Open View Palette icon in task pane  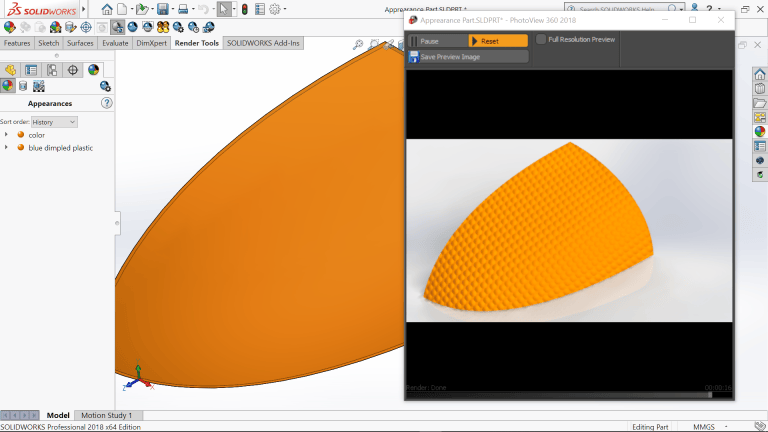tap(760, 118)
